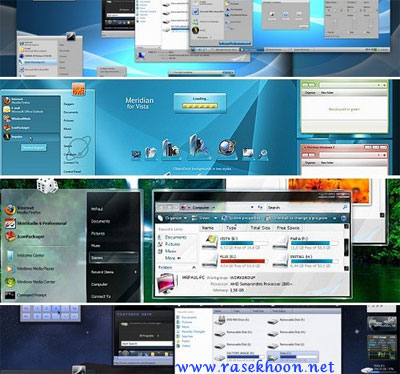Select the red nearly-full drive bar
400x374 pixels.
pos(243,261)
